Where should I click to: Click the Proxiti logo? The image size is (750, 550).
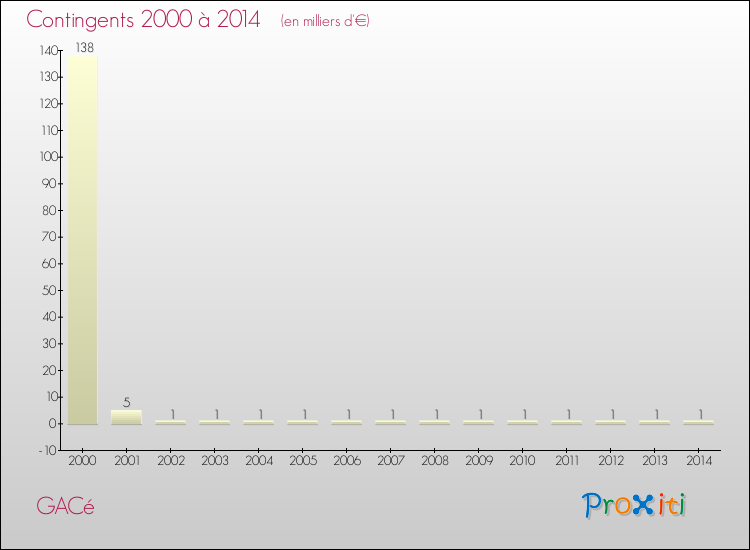pos(634,505)
